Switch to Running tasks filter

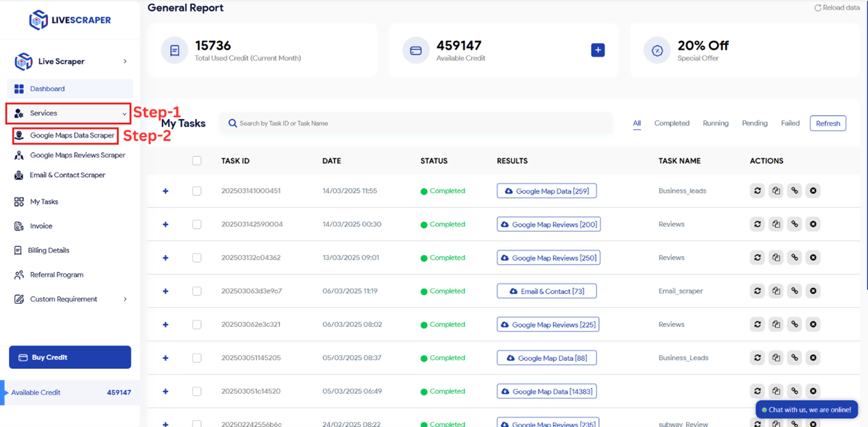(x=716, y=123)
